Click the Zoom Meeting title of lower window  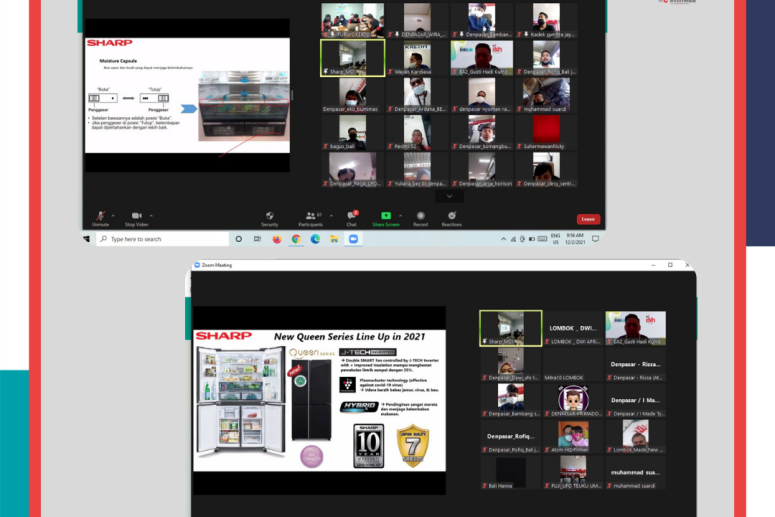(x=216, y=265)
